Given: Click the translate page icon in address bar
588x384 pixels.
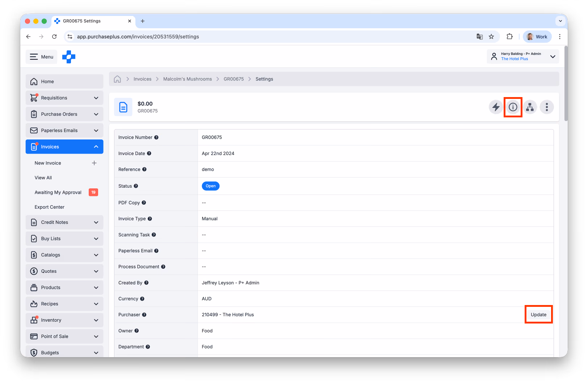Looking at the screenshot, I should [480, 37].
